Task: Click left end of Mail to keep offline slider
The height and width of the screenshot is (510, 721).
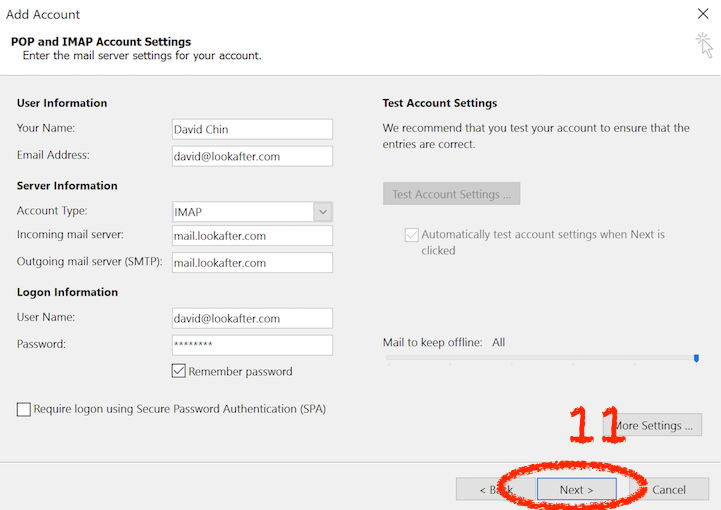Action: pos(389,358)
